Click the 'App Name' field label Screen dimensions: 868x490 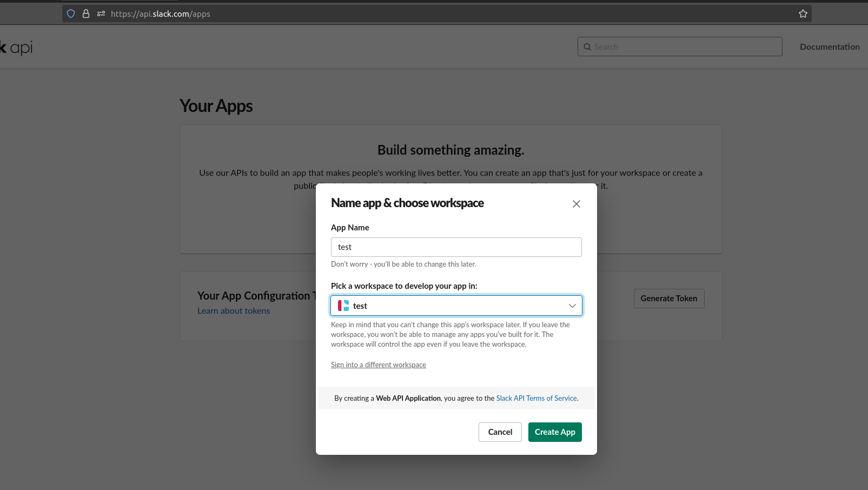pyautogui.click(x=350, y=228)
